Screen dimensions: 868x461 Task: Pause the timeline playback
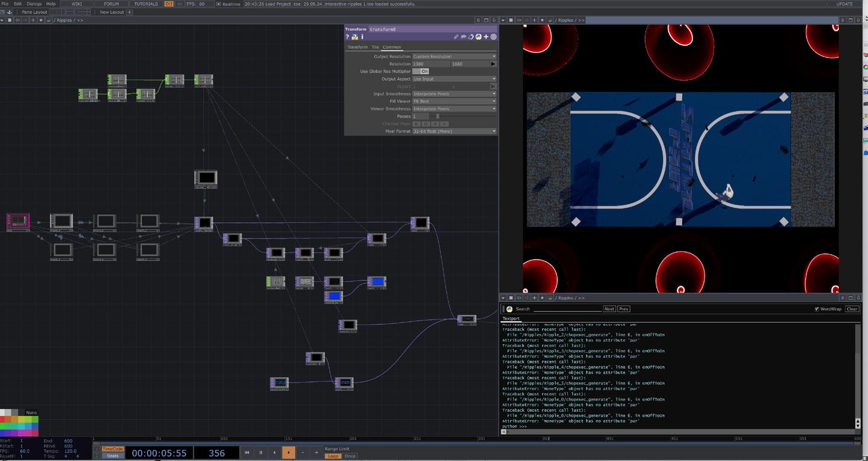[260, 453]
